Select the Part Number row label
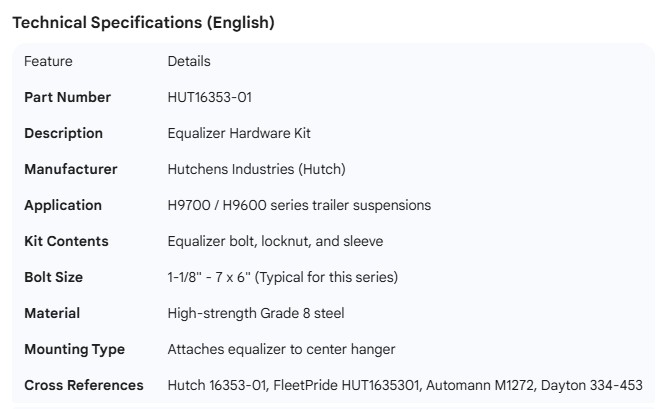Image resolution: width=661 pixels, height=409 pixels. point(67,97)
